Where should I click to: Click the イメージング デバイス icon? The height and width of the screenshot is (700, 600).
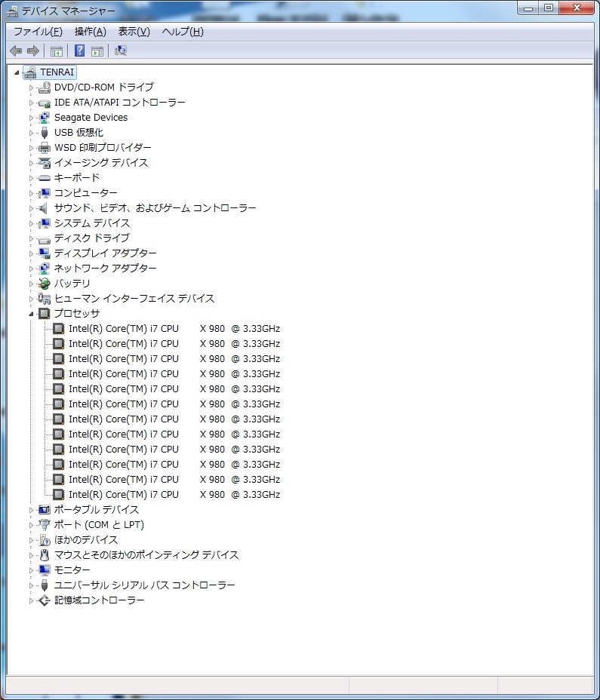coord(45,163)
